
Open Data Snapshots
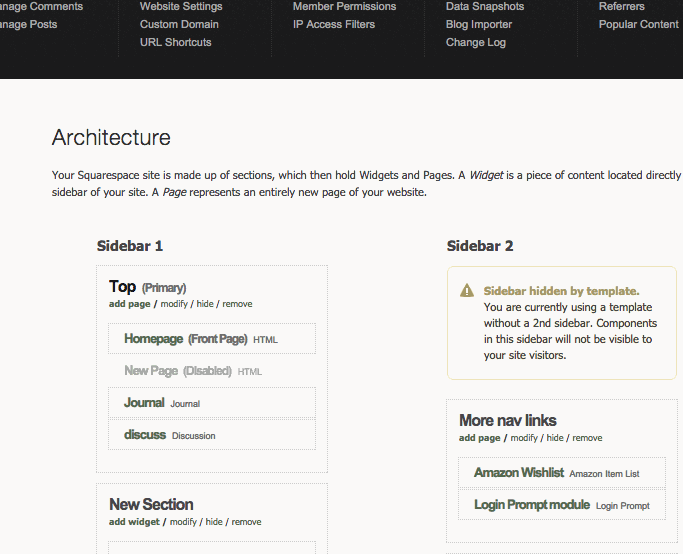pyautogui.click(x=485, y=6)
